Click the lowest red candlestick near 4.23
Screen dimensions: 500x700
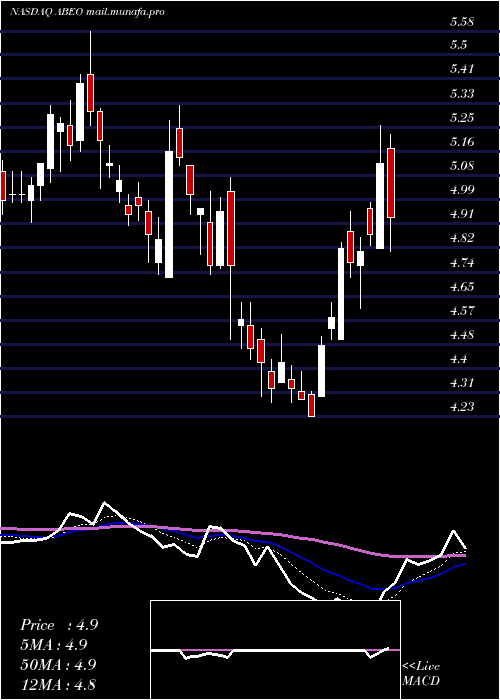(311, 405)
